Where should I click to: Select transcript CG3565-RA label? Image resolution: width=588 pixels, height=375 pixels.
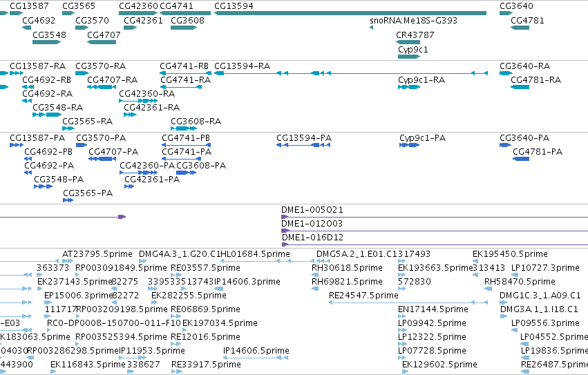(x=87, y=121)
